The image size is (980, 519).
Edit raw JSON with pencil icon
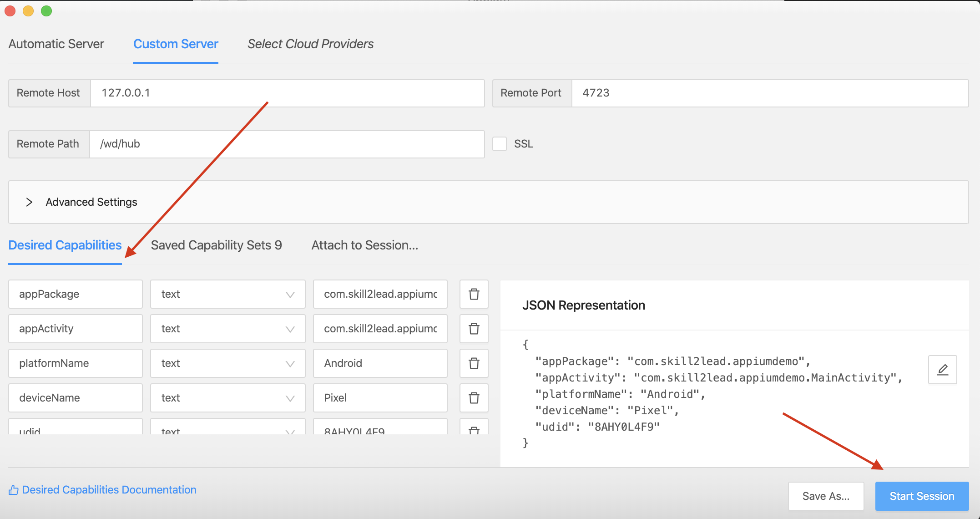tap(942, 370)
